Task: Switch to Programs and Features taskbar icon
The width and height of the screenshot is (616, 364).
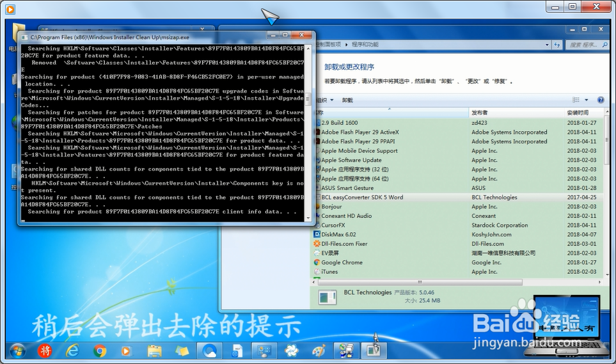Action: pos(346,350)
